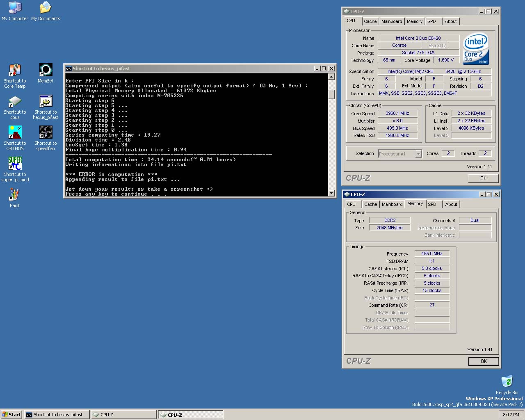525x420 pixels.
Task: Click the console vertical scrollbar thumb
Action: click(331, 95)
